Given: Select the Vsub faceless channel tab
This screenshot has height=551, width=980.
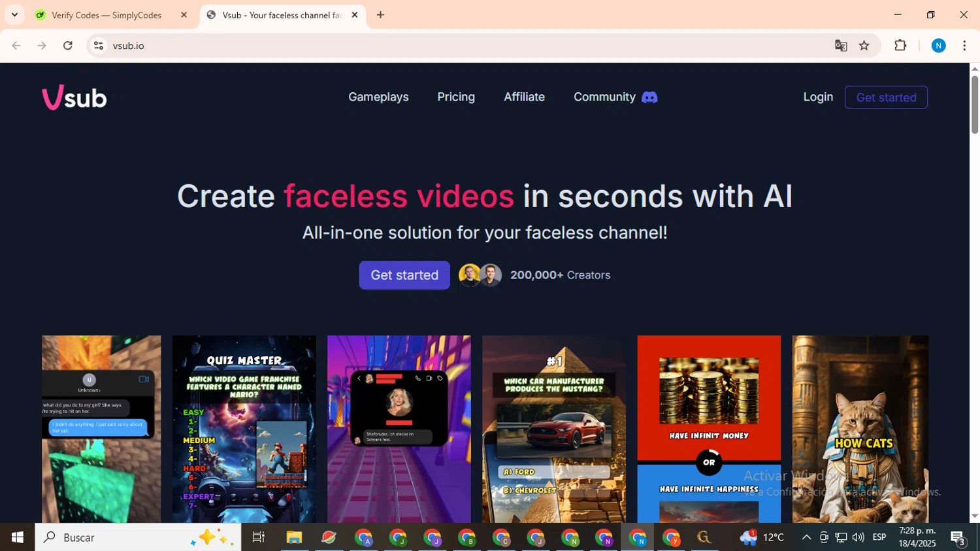Looking at the screenshot, I should pyautogui.click(x=282, y=15).
